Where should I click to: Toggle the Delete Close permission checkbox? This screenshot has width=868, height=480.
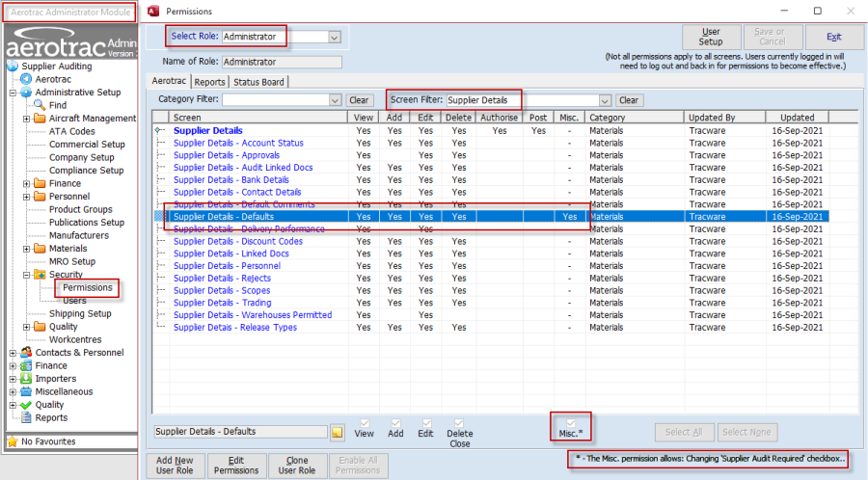459,422
